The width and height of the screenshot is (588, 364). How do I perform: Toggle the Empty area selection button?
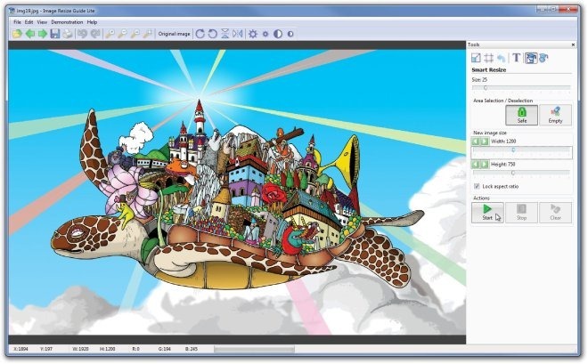point(555,115)
